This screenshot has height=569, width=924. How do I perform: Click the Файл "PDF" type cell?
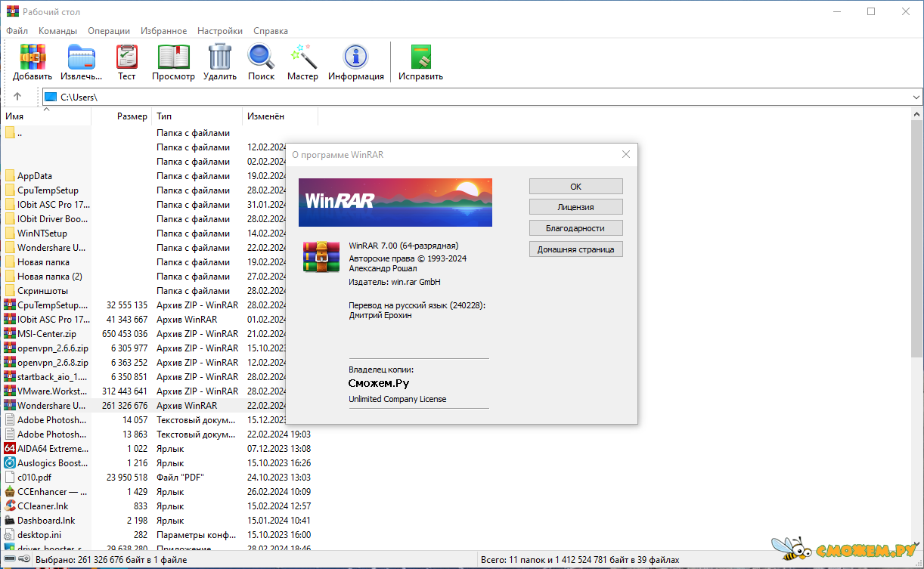[x=181, y=478]
